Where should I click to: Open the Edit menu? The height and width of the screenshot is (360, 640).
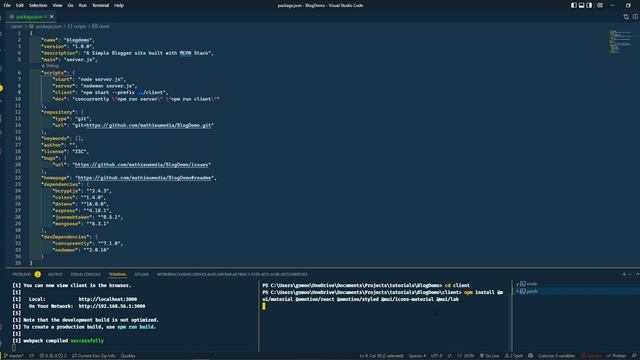coord(20,5)
